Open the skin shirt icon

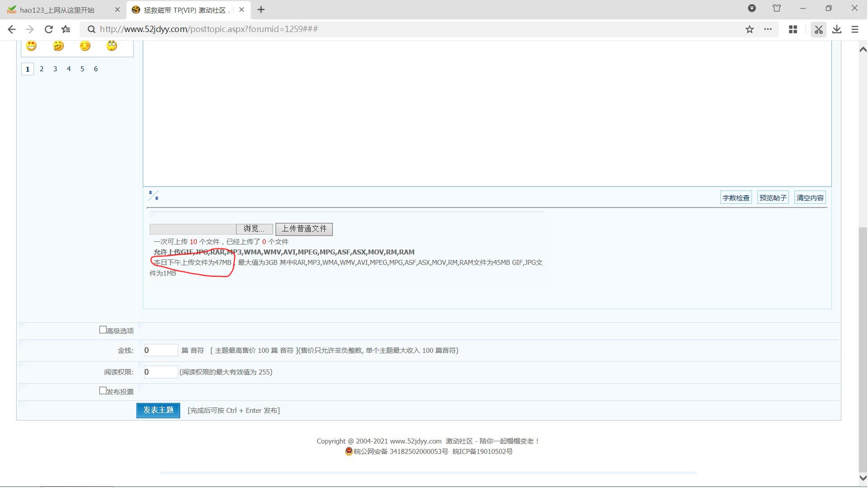(x=777, y=8)
